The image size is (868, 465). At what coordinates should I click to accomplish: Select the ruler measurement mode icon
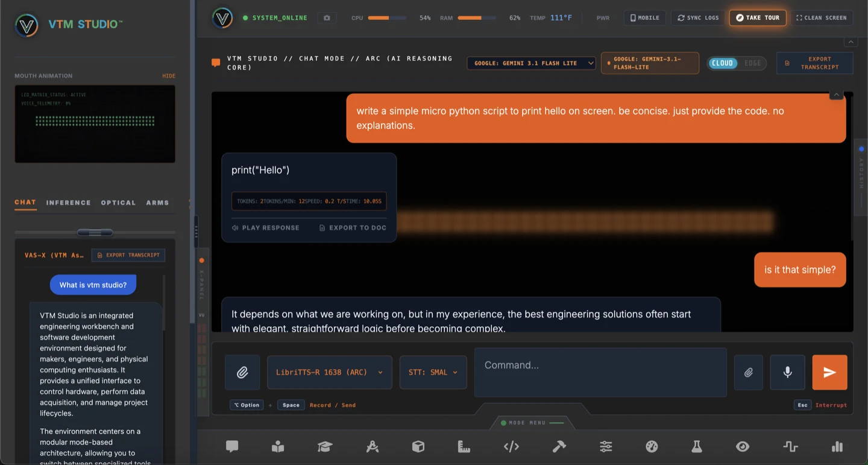click(464, 446)
